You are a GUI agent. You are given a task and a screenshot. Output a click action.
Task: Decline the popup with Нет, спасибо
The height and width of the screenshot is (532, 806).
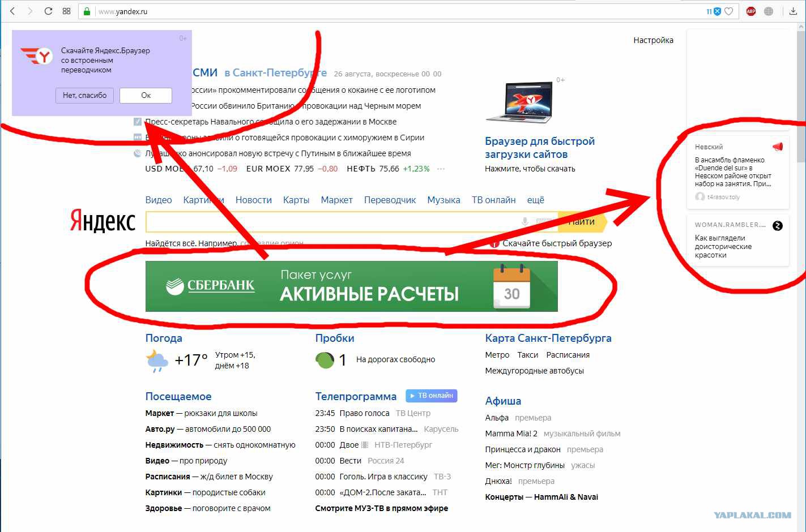(85, 95)
